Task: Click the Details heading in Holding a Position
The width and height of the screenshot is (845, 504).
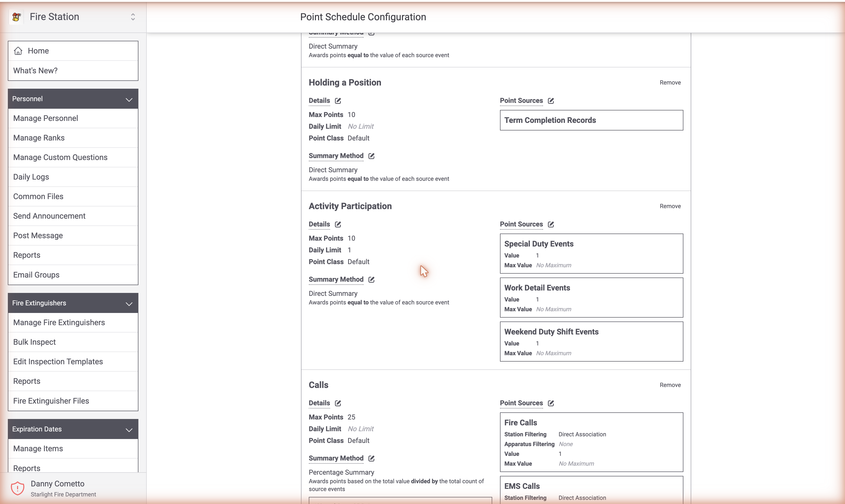Action: [319, 100]
